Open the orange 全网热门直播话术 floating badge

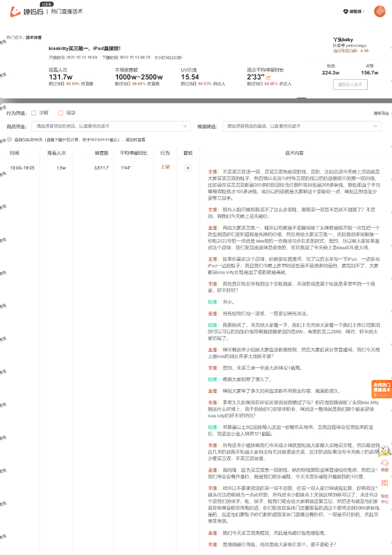click(382, 389)
